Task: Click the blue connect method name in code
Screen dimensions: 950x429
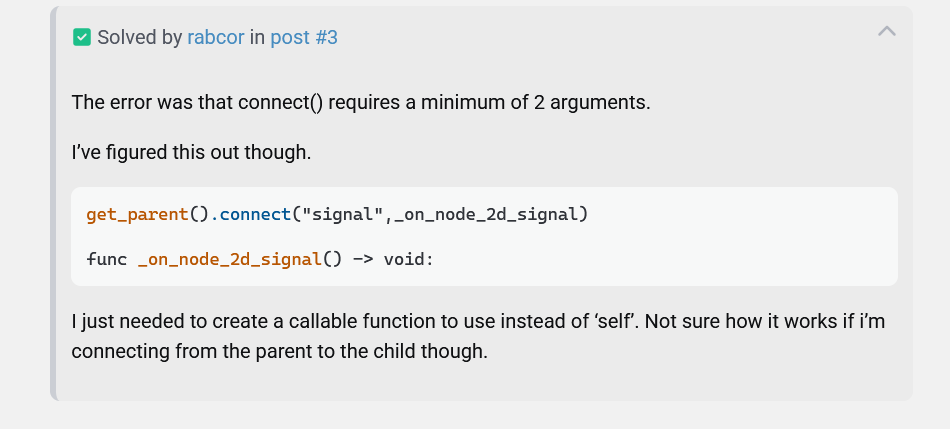Action: point(255,214)
